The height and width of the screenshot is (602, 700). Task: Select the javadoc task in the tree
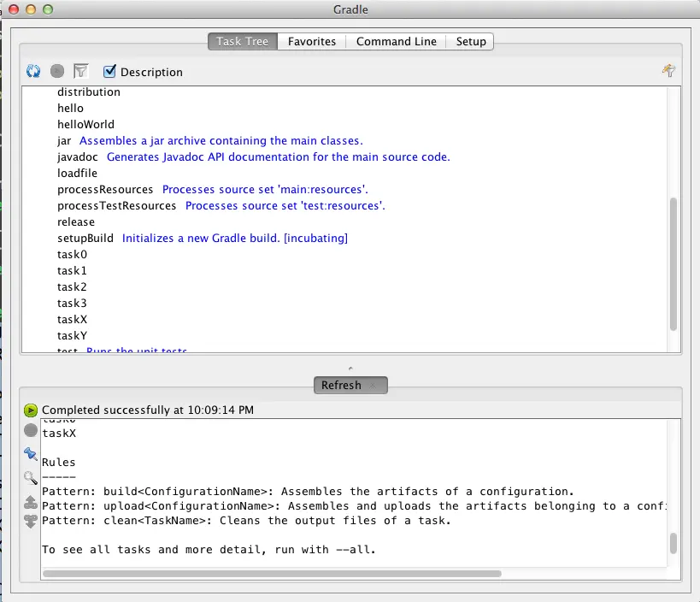(x=78, y=157)
